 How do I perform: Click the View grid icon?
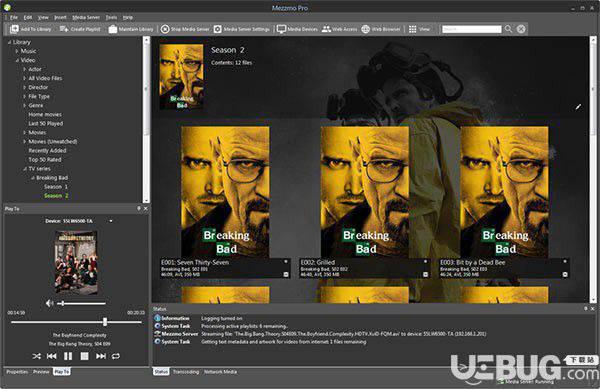412,29
